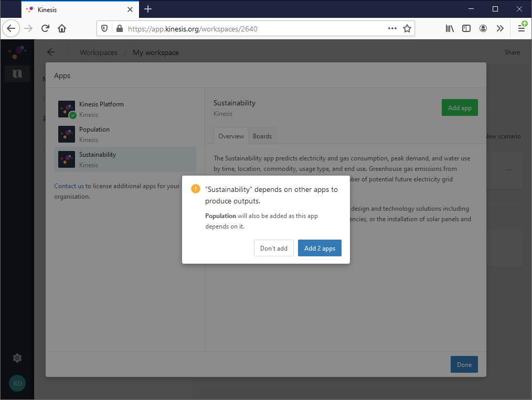
Task: Click the green Add app button
Action: (x=460, y=107)
